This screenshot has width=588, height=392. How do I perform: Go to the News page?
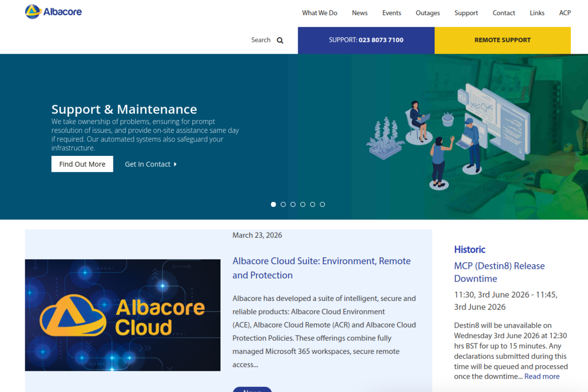click(x=360, y=13)
